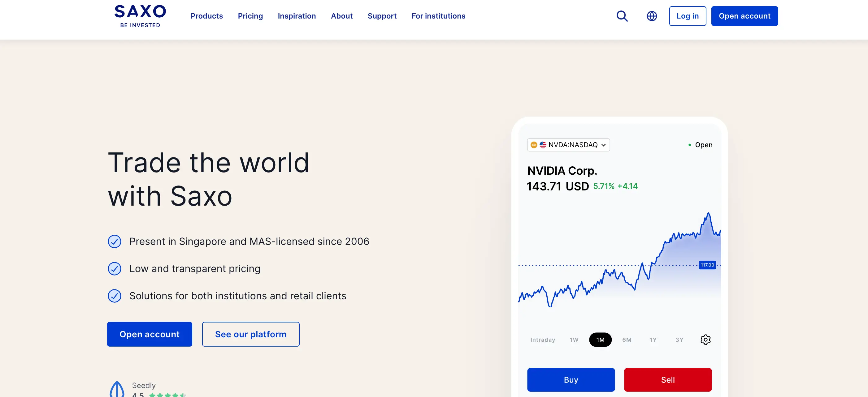Click the market Open status indicator

tap(700, 145)
